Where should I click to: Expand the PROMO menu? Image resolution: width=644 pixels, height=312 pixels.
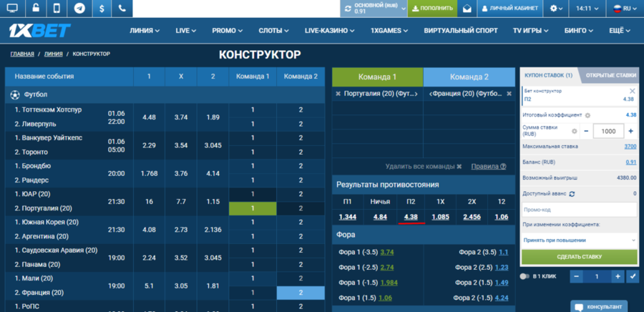[227, 30]
